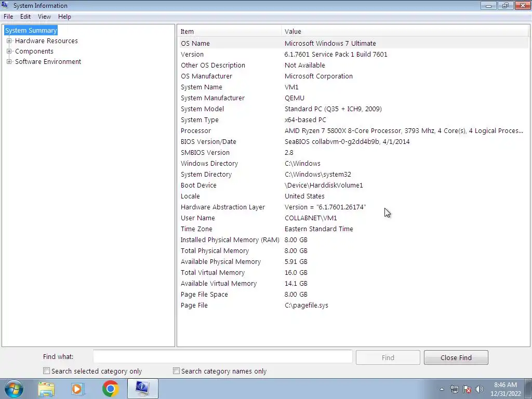Click the SeaBIOS collabvm value
Screen dimensions: 532x399
click(347, 141)
